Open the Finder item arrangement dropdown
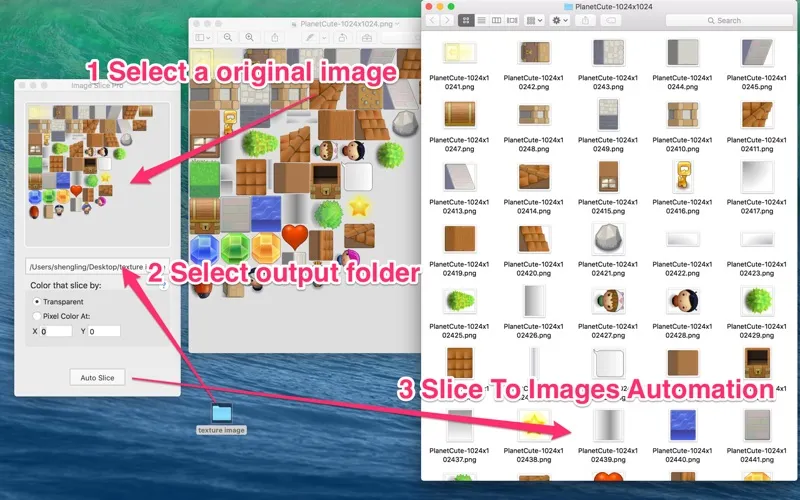This screenshot has width=800, height=500. coord(534,20)
